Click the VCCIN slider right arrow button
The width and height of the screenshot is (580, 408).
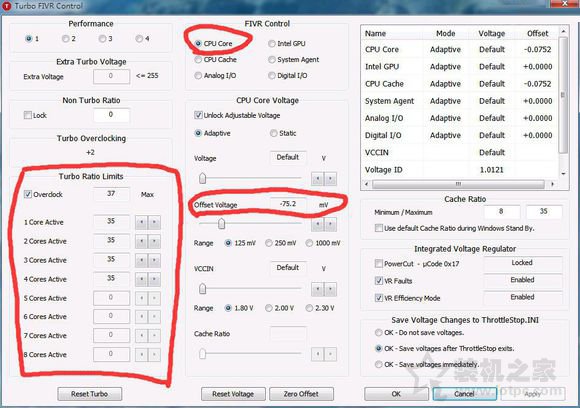[x=331, y=289]
